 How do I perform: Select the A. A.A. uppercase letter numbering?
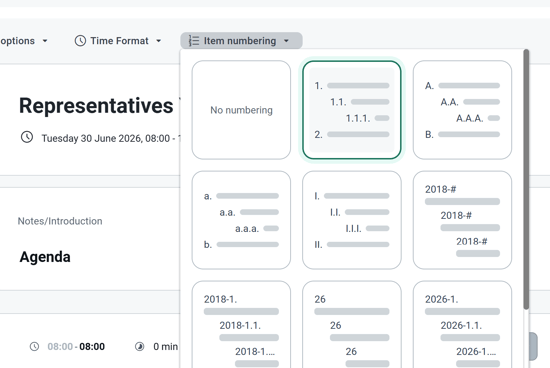tap(462, 110)
